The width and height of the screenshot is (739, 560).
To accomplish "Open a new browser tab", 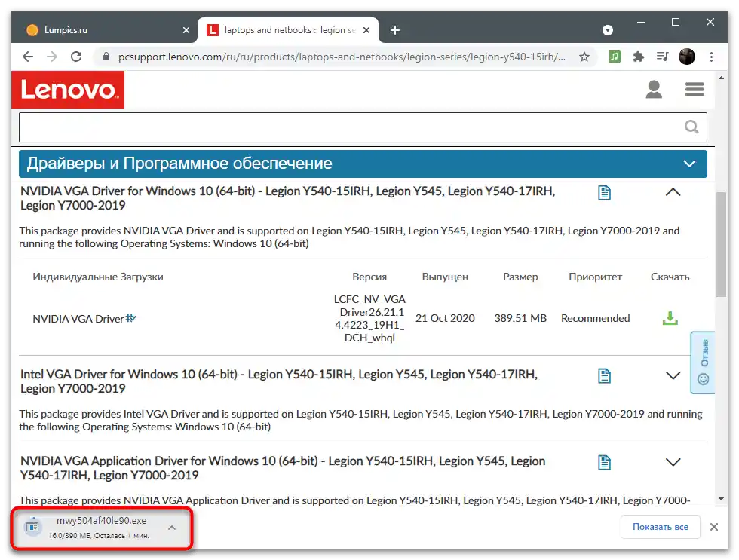I will (x=395, y=30).
